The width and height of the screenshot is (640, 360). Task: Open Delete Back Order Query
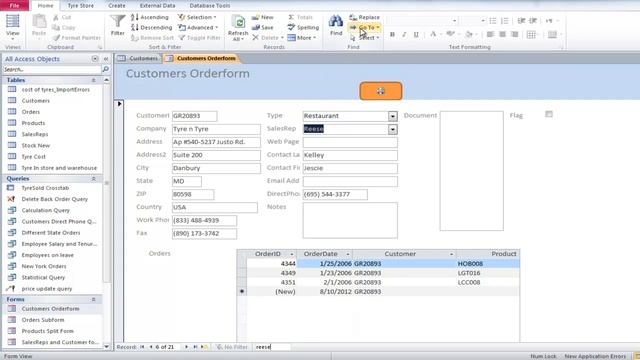[x=55, y=199]
